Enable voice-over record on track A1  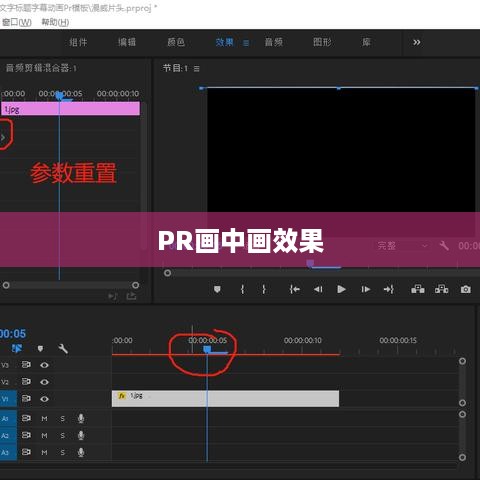(x=81, y=418)
